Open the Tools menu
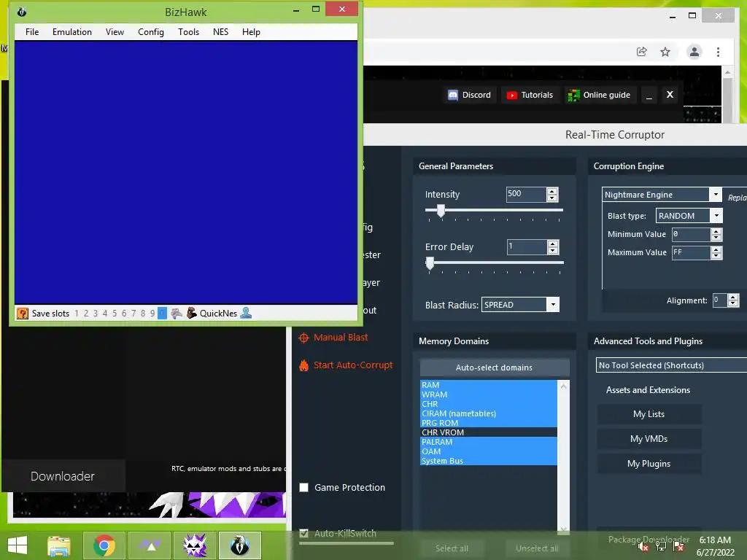 point(189,32)
